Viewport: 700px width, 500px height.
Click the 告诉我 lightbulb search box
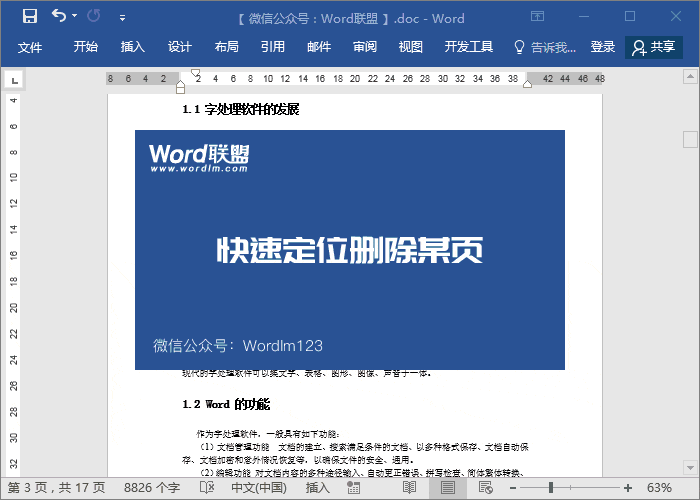(x=545, y=47)
